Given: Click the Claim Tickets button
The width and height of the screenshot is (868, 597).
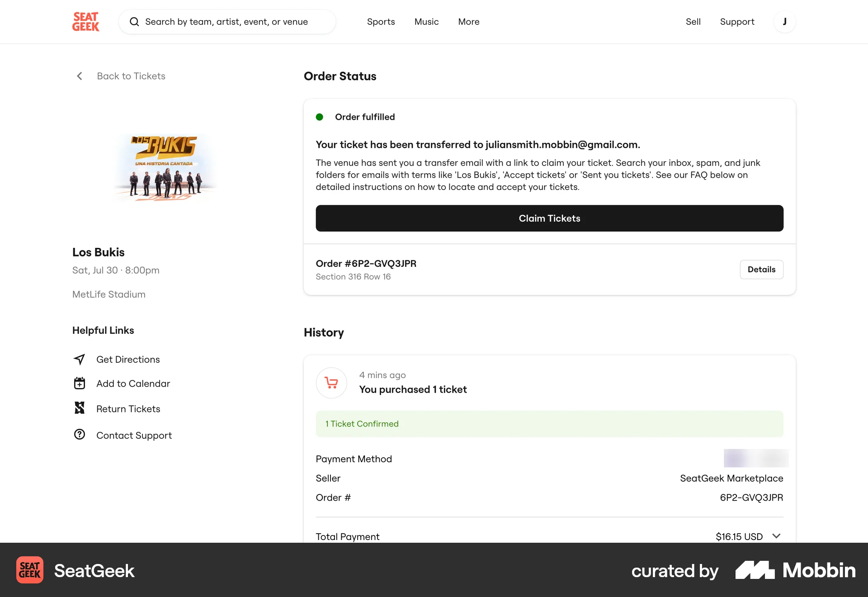Looking at the screenshot, I should [x=549, y=218].
